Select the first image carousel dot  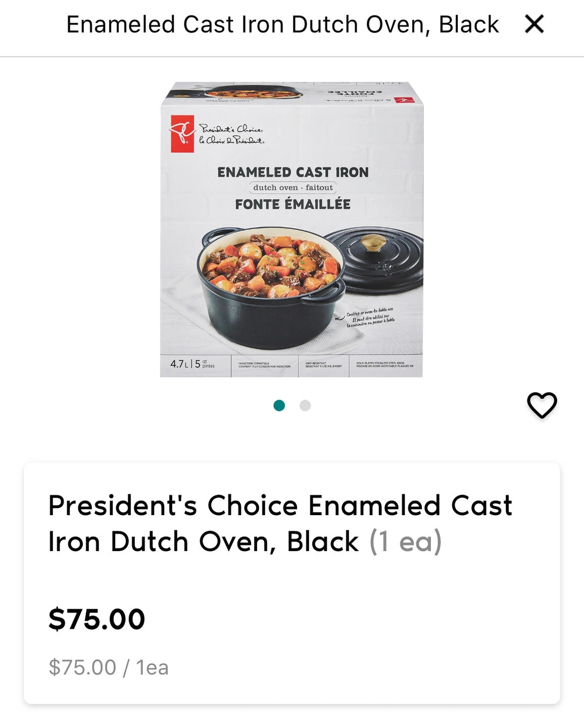279,405
